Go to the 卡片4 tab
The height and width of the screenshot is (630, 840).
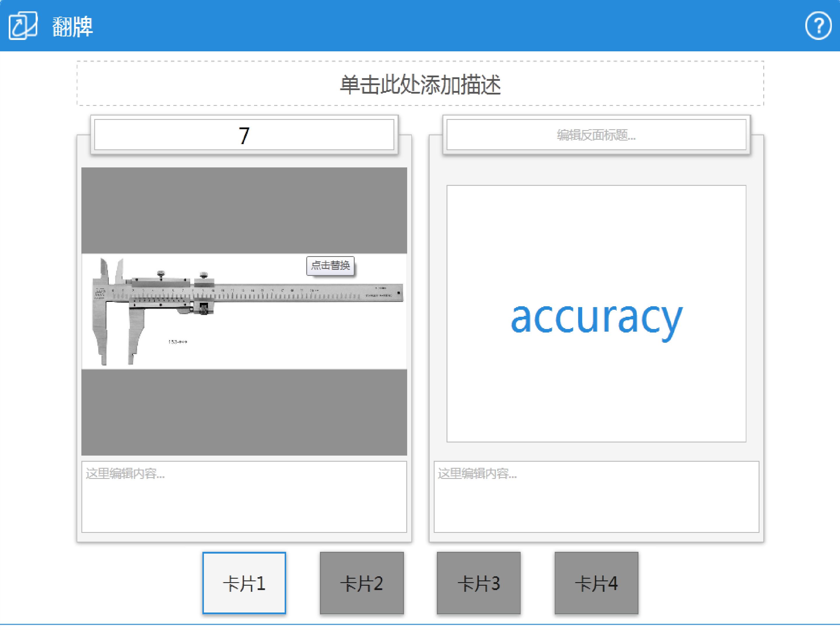tap(596, 583)
